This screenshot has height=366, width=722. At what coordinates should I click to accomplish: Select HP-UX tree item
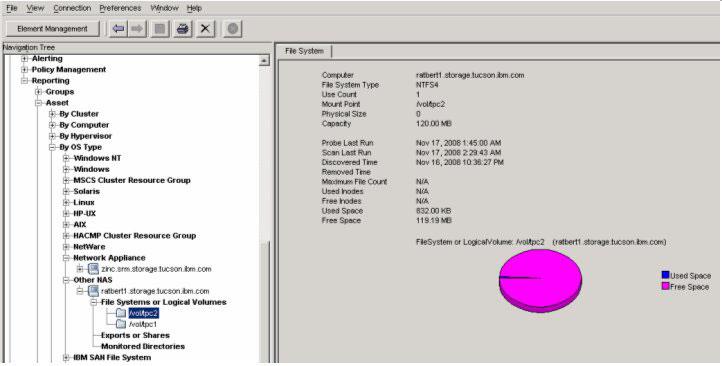pos(85,213)
